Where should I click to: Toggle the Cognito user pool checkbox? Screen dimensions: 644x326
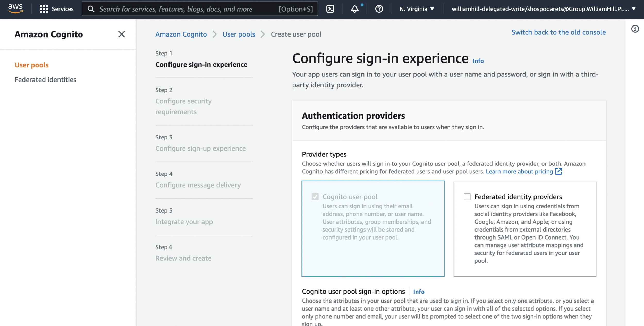click(x=315, y=197)
